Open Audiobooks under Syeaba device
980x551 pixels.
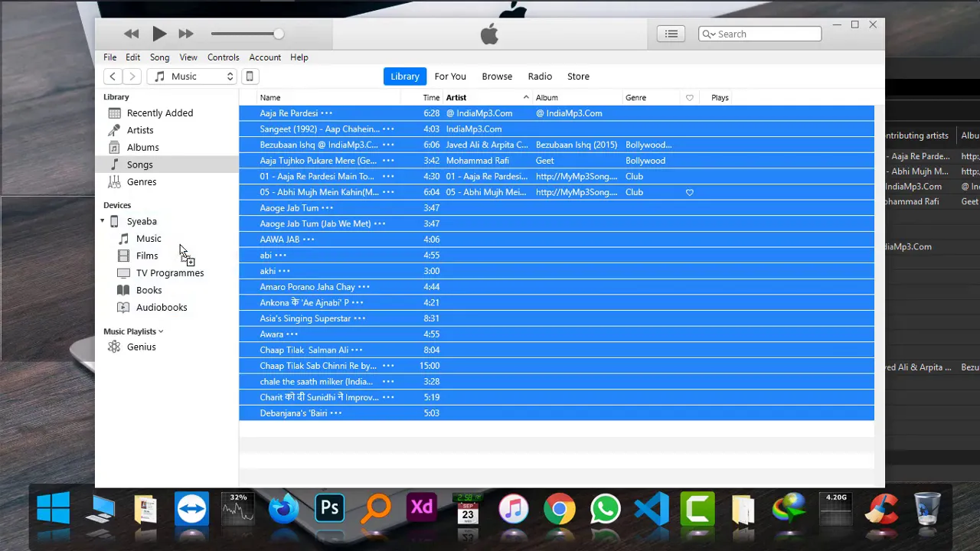(x=162, y=308)
